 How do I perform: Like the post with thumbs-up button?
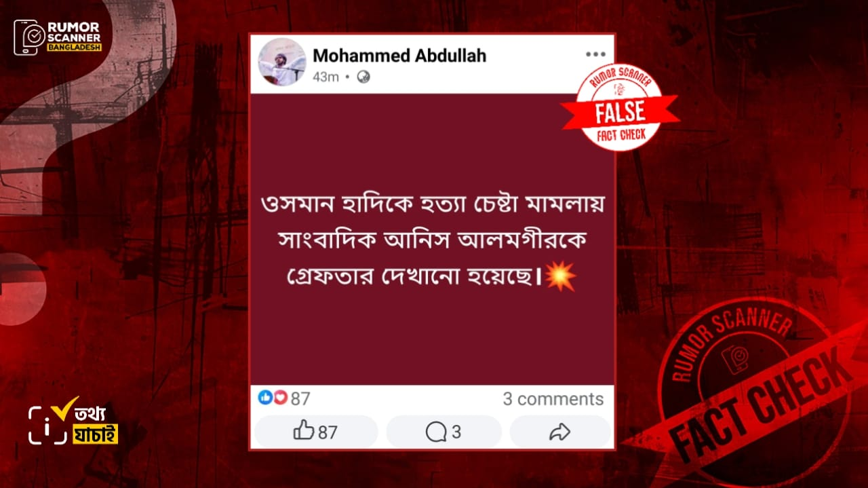coord(315,432)
